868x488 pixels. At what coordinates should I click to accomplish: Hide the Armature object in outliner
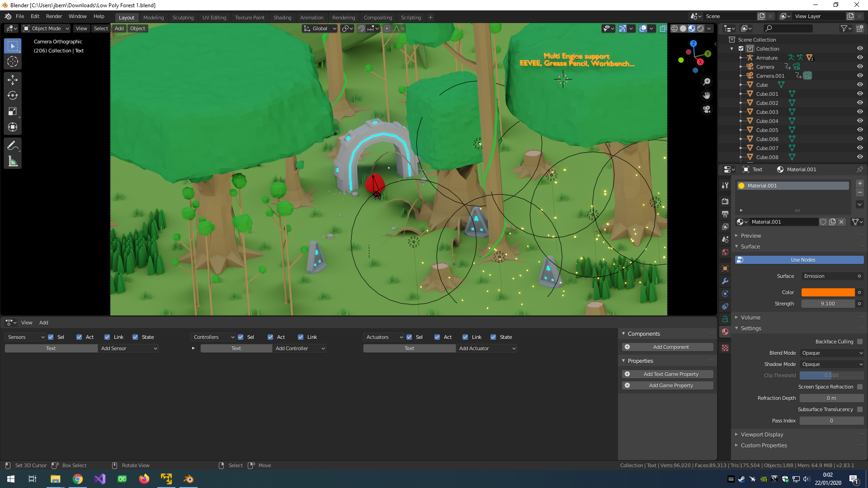[860, 58]
